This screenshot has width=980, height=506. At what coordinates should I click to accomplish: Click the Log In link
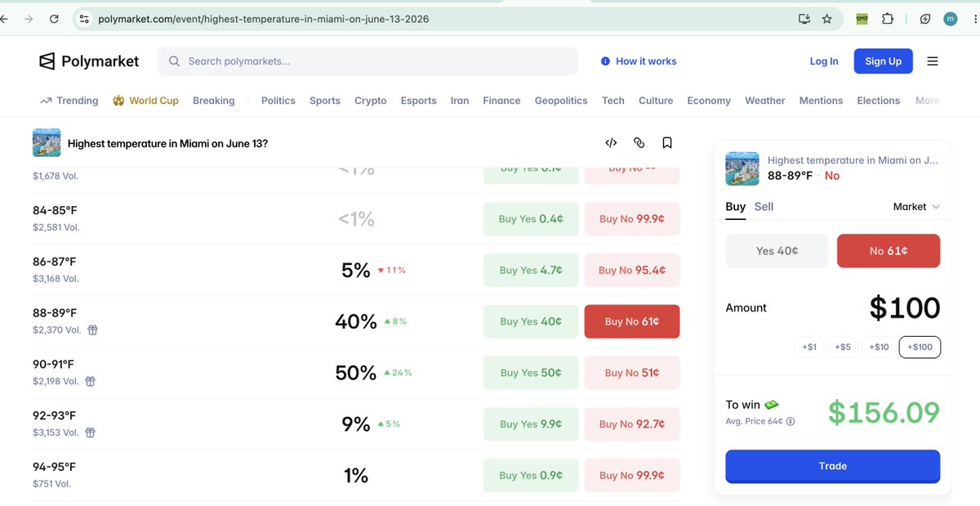tap(824, 61)
